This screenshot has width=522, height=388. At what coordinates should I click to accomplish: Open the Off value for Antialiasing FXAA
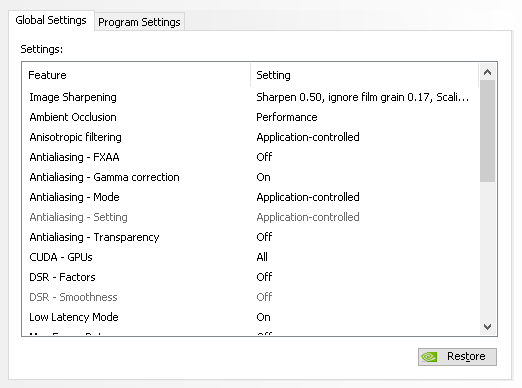tap(264, 157)
